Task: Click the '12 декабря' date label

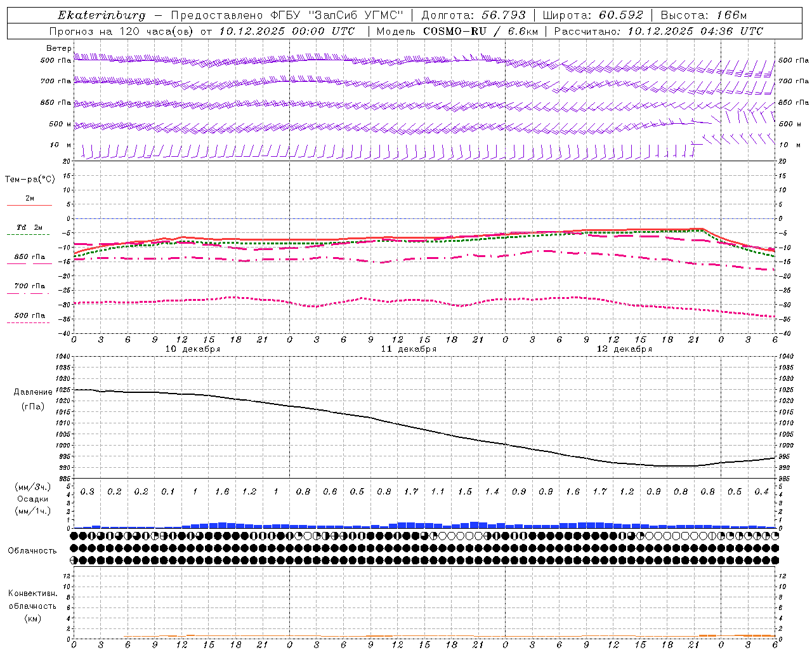Action: tap(624, 349)
